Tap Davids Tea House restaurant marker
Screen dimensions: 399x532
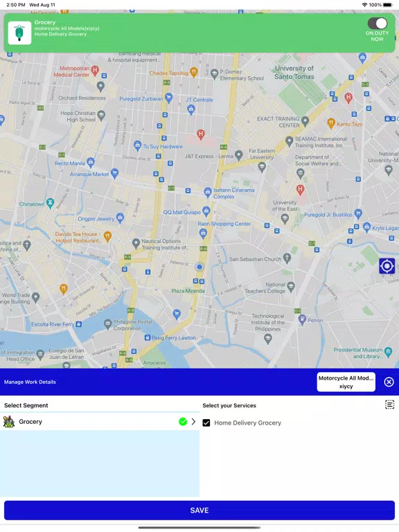pos(107,236)
